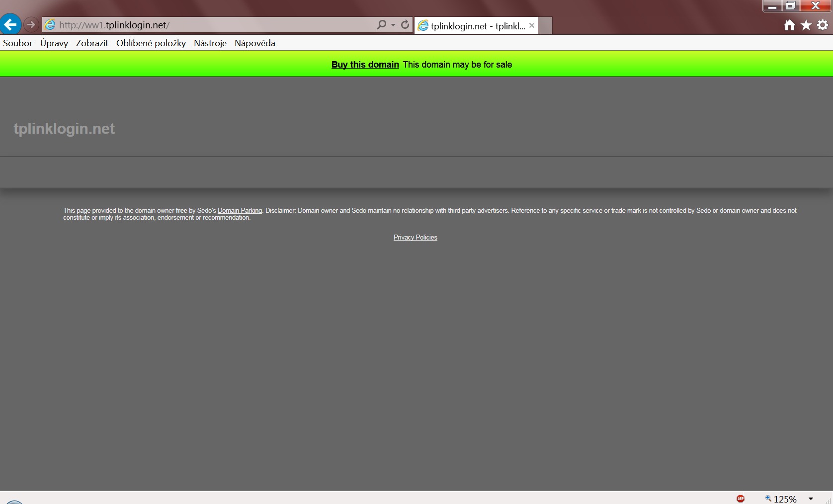Viewport: 833px width, 504px height.
Task: Click the tplinklogin.net site heading
Action: 64,129
